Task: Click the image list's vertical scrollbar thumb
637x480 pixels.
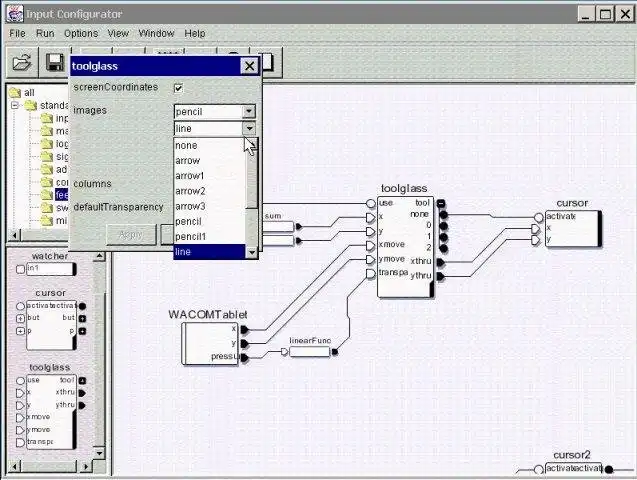Action: (x=252, y=175)
